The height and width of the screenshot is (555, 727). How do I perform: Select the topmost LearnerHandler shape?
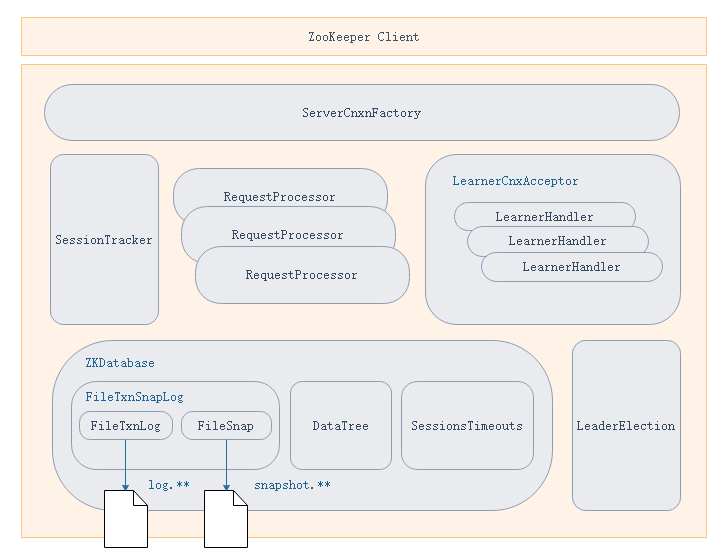(x=544, y=215)
